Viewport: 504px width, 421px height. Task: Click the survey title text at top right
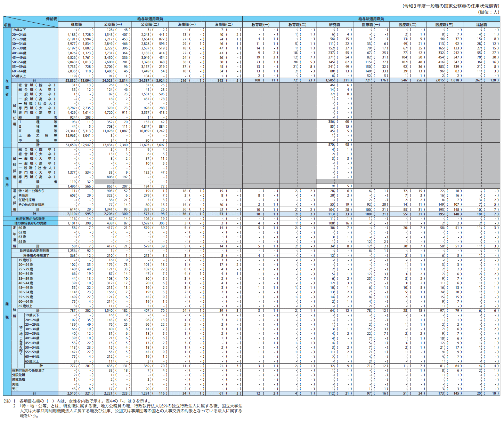451,6
